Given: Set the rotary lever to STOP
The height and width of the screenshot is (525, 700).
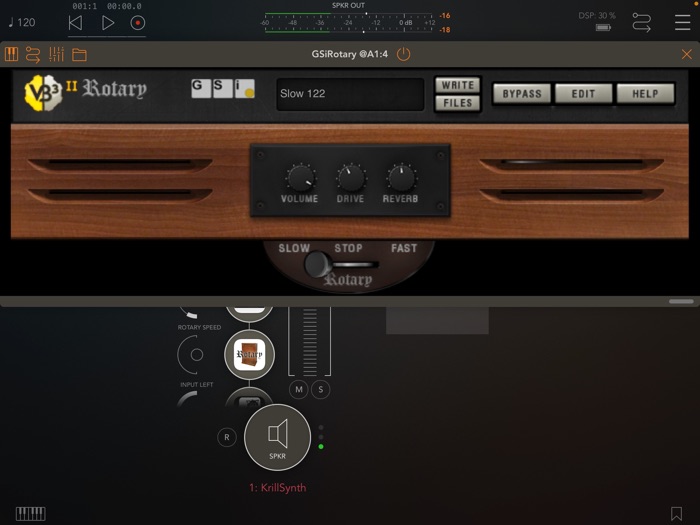Looking at the screenshot, I should [348, 249].
